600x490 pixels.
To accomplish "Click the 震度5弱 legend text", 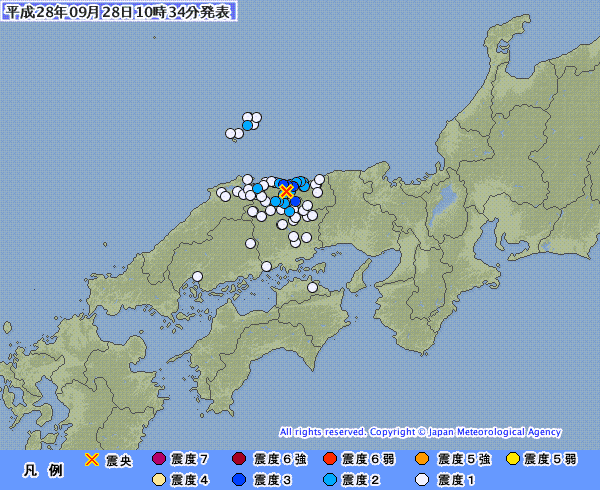I will pyautogui.click(x=550, y=459).
